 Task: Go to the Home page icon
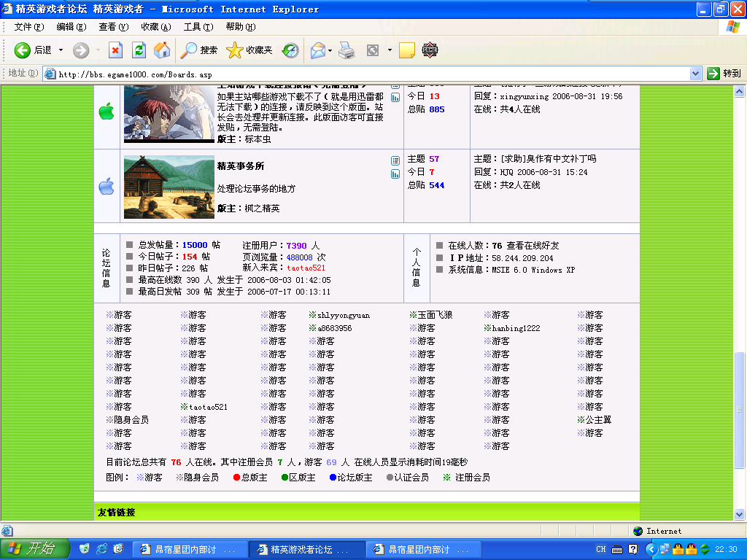coord(162,50)
